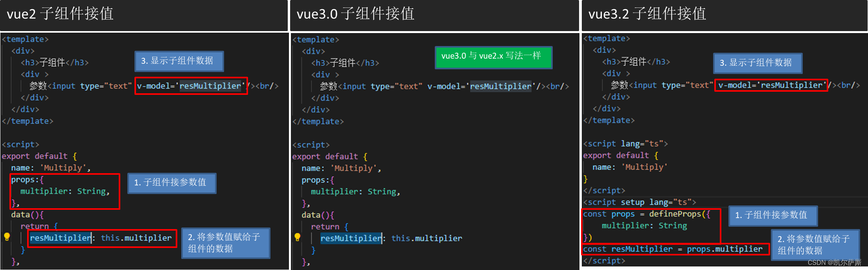The height and width of the screenshot is (270, 868).
Task: Select the opening <template> line in the vue2 panel
Action: [x=25, y=39]
